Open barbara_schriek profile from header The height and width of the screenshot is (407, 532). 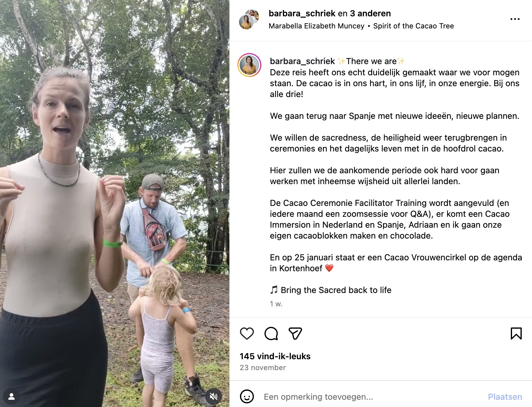[x=302, y=13]
